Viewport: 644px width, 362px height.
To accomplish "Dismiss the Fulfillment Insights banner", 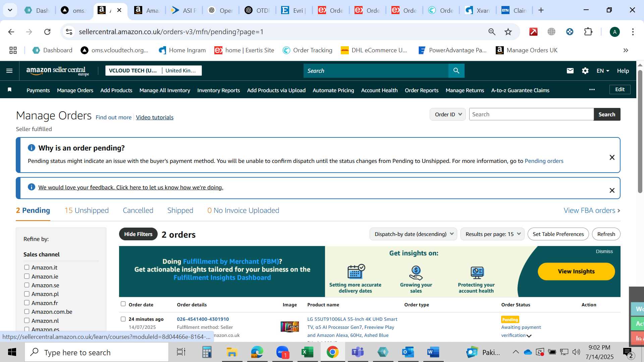I will point(604,251).
